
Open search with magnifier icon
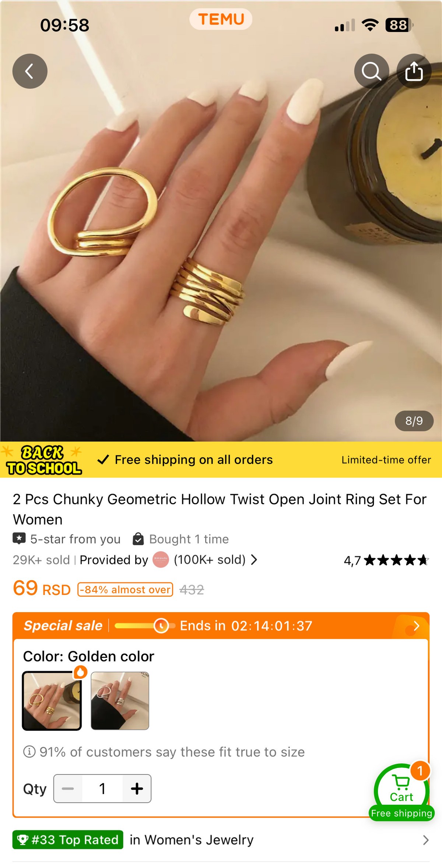(x=371, y=71)
